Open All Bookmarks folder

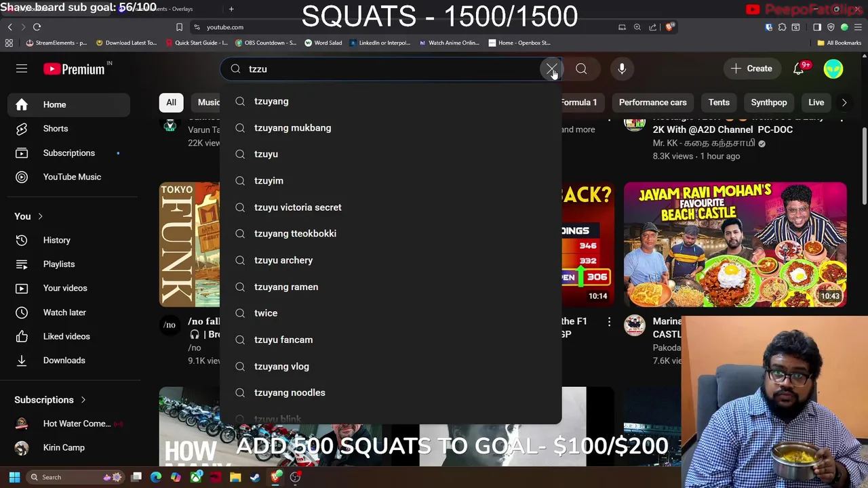point(839,43)
